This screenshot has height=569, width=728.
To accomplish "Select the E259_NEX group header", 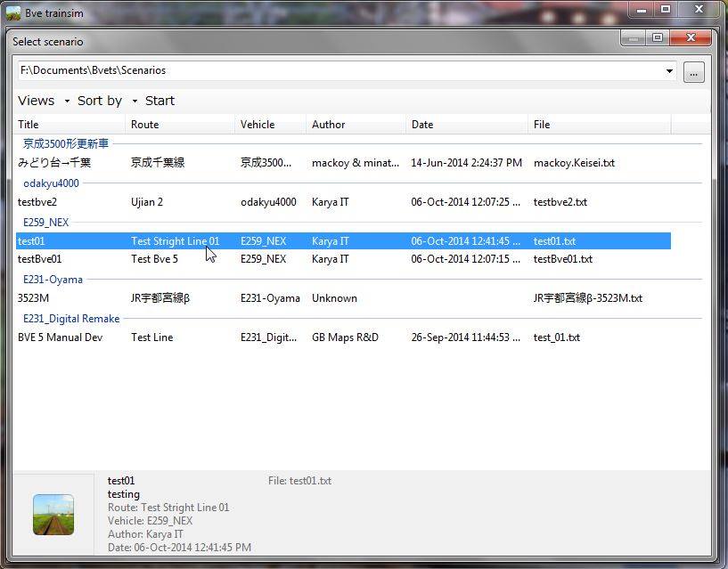I will (x=46, y=223).
